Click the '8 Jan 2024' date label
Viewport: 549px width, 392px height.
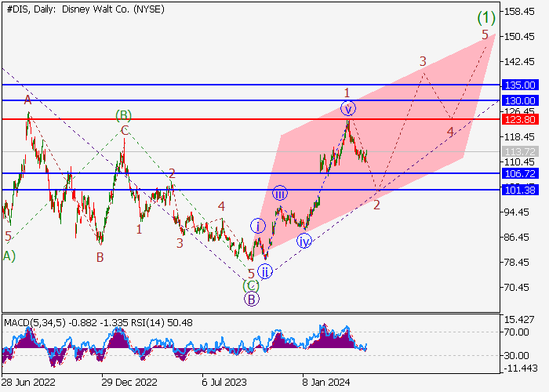click(x=325, y=383)
